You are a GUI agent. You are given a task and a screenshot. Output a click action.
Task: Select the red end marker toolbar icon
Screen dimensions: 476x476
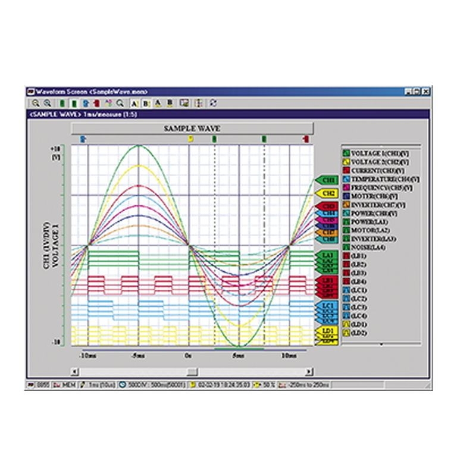click(96, 104)
